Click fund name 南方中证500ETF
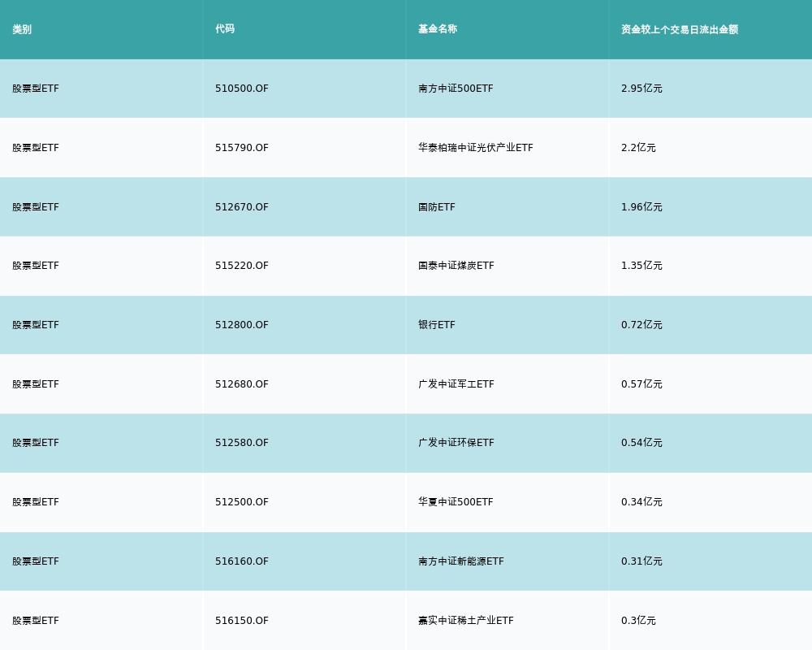The width and height of the screenshot is (812, 650). click(456, 89)
